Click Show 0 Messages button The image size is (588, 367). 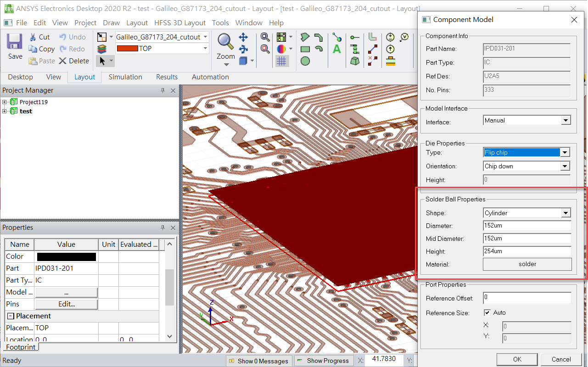(x=259, y=361)
